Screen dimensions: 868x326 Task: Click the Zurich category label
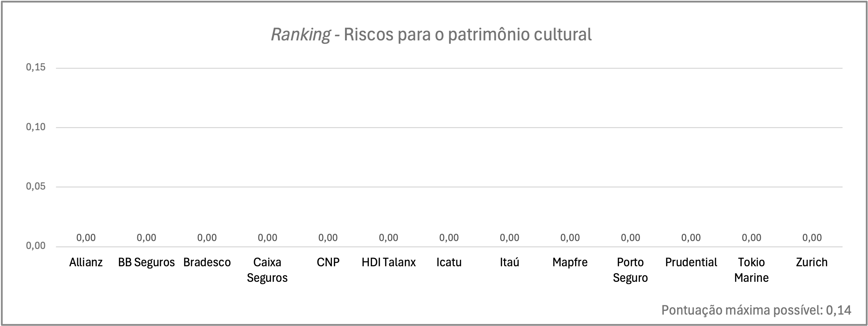(812, 262)
